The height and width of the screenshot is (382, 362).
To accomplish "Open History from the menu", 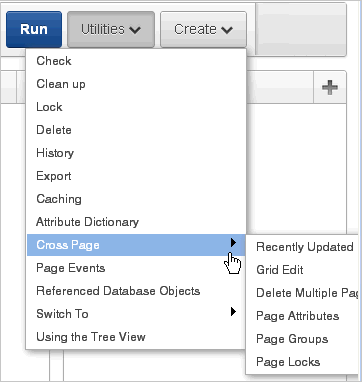I will pyautogui.click(x=136, y=153).
